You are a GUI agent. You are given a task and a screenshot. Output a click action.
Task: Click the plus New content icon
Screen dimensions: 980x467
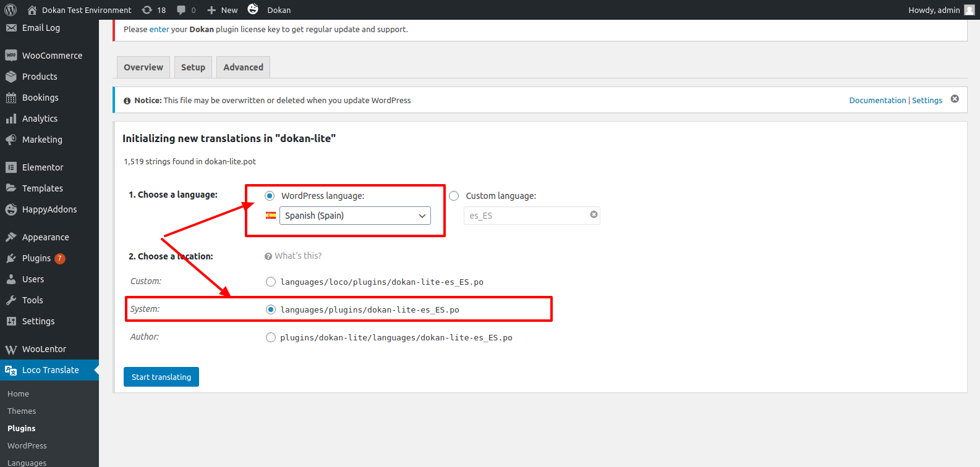211,10
